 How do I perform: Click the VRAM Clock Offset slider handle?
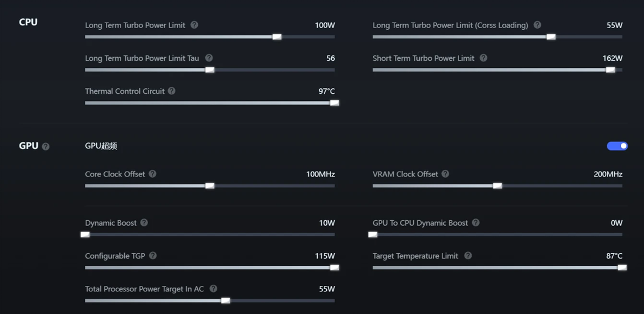tap(498, 186)
